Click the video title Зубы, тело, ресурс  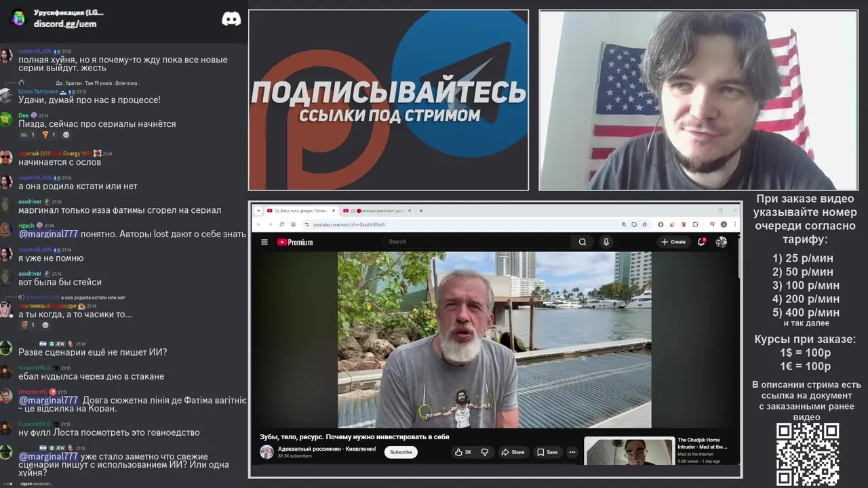(355, 437)
